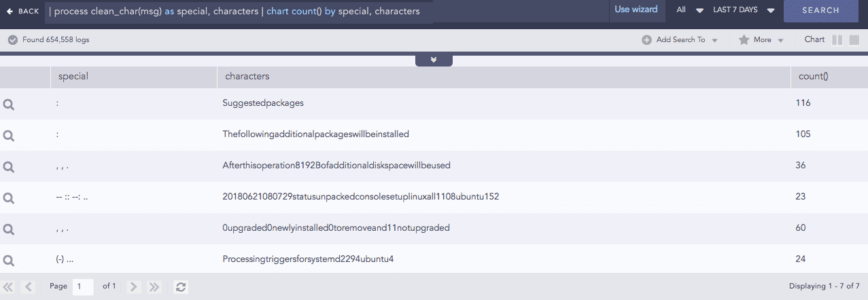Sort by the count() column header

pos(813,77)
